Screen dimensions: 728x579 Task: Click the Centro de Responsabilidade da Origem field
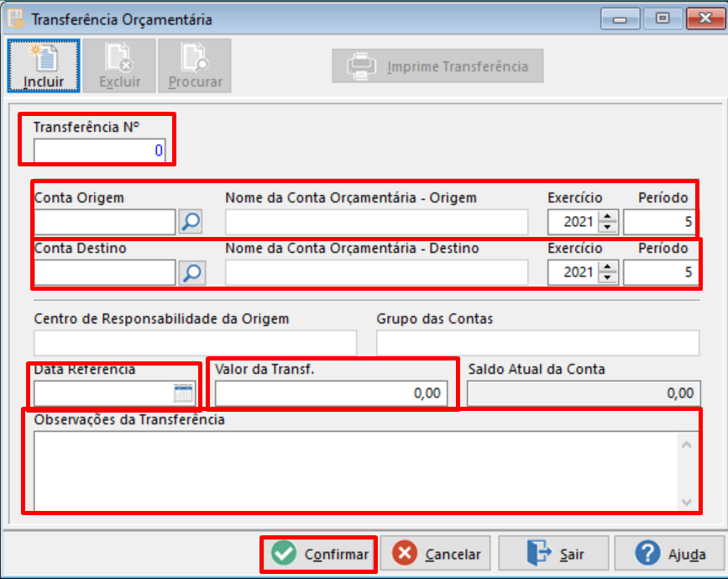[195, 343]
